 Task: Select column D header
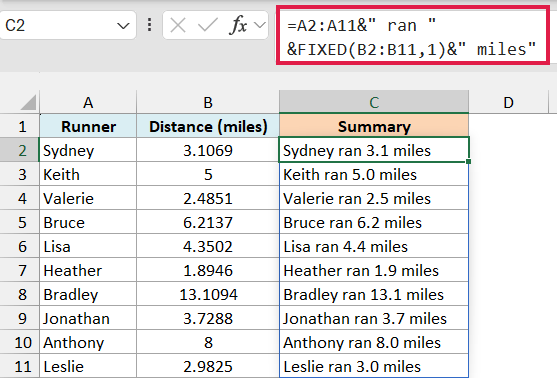pos(508,102)
